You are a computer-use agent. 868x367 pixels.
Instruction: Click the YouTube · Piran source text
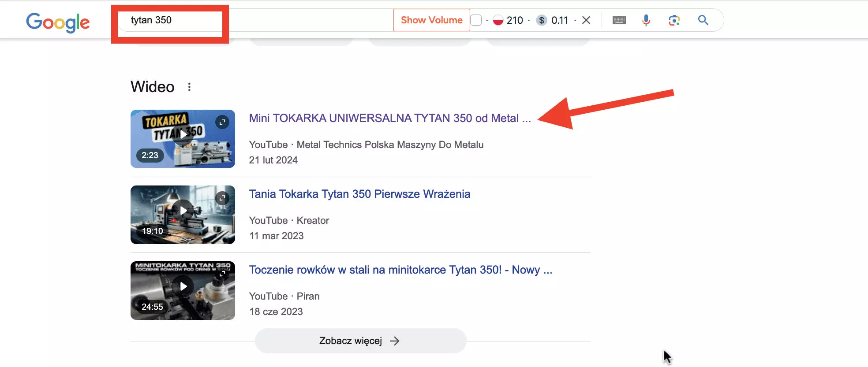(x=284, y=296)
